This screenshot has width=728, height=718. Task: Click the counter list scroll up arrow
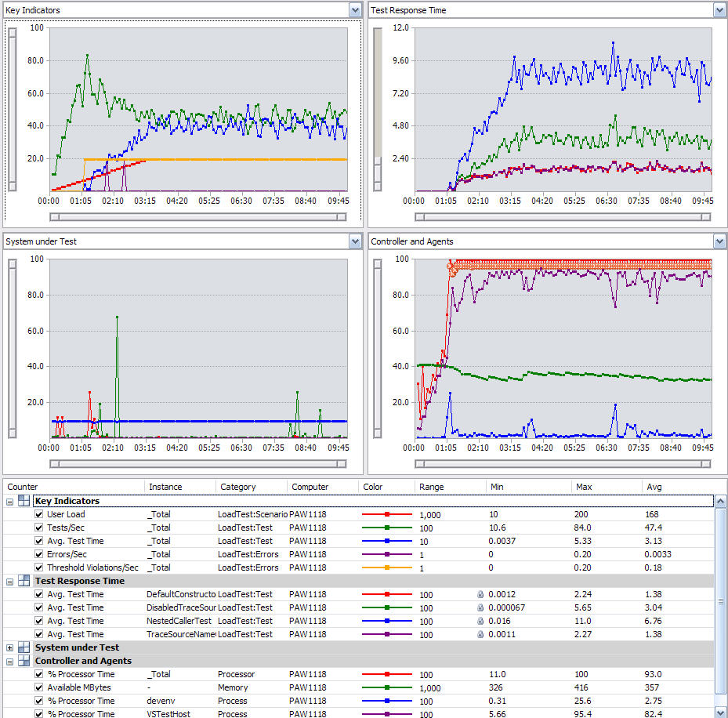(x=721, y=501)
